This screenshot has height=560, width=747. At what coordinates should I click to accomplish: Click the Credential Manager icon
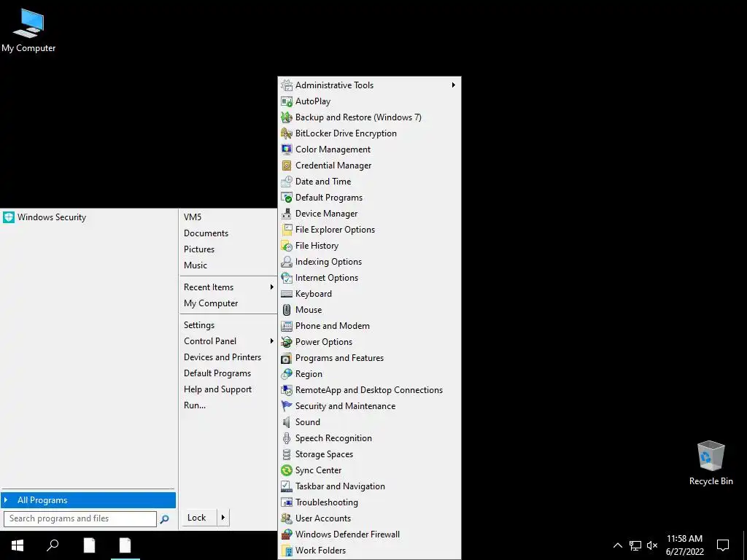tap(286, 166)
